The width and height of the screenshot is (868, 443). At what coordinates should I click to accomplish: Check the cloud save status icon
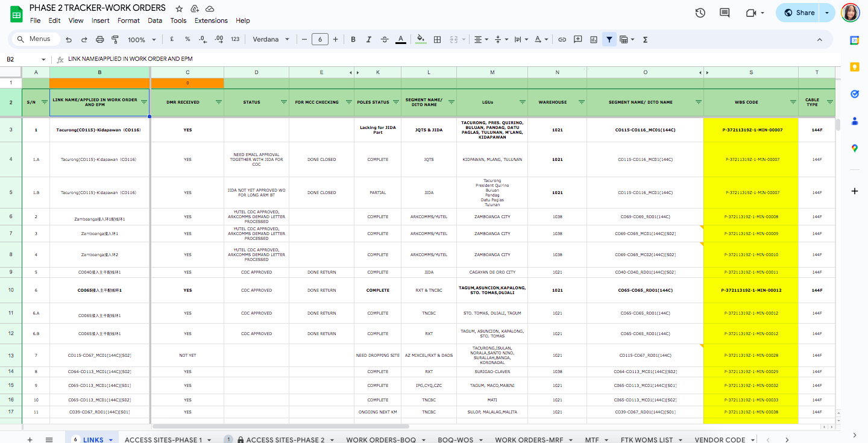tap(210, 9)
